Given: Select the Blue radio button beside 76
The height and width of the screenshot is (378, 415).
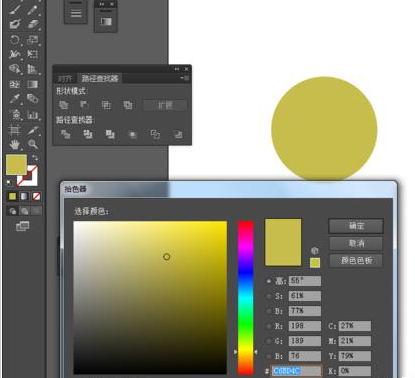Looking at the screenshot, I should click(268, 356).
